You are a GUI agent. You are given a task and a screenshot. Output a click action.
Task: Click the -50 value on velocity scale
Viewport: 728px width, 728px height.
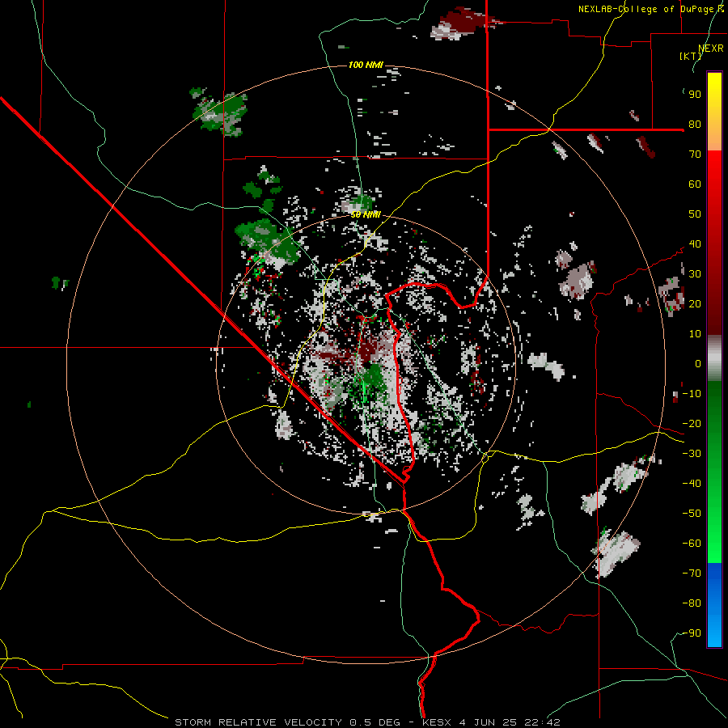(692, 514)
